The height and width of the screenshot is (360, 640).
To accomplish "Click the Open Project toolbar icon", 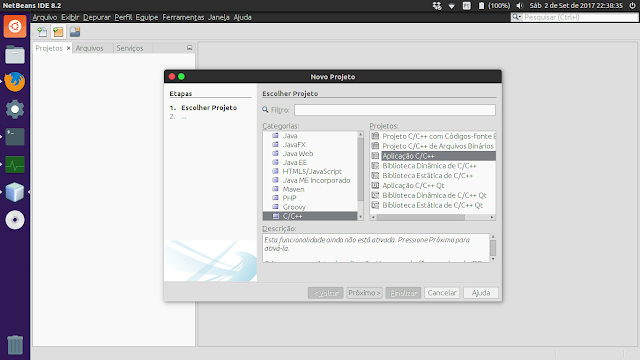I will coord(75,32).
